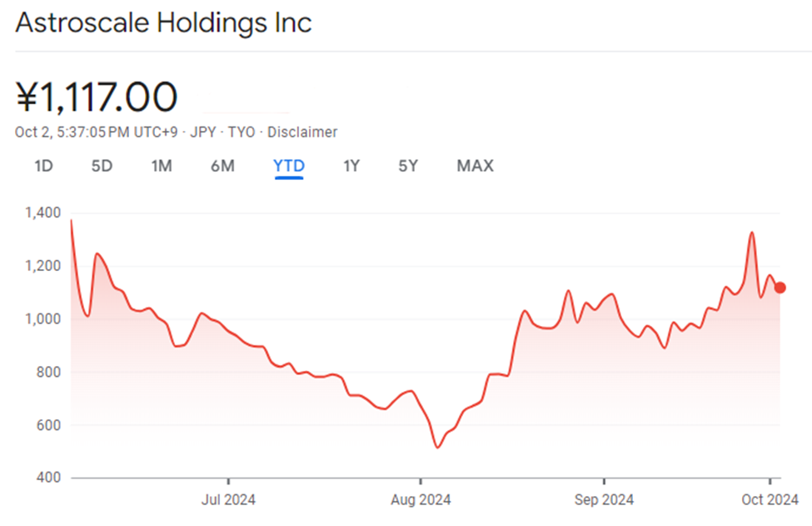The image size is (812, 526).
Task: Click the Astroscale Holdings Inc title
Action: 163,23
